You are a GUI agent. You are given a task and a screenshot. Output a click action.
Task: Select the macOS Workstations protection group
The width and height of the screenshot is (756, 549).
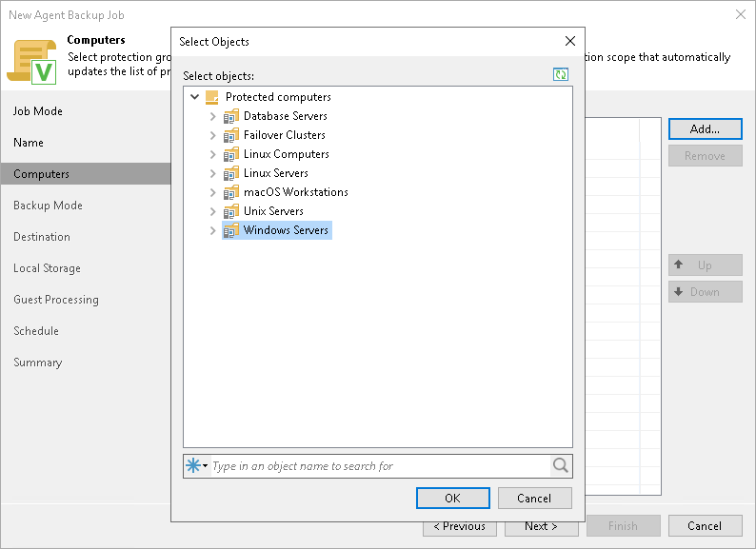point(295,192)
